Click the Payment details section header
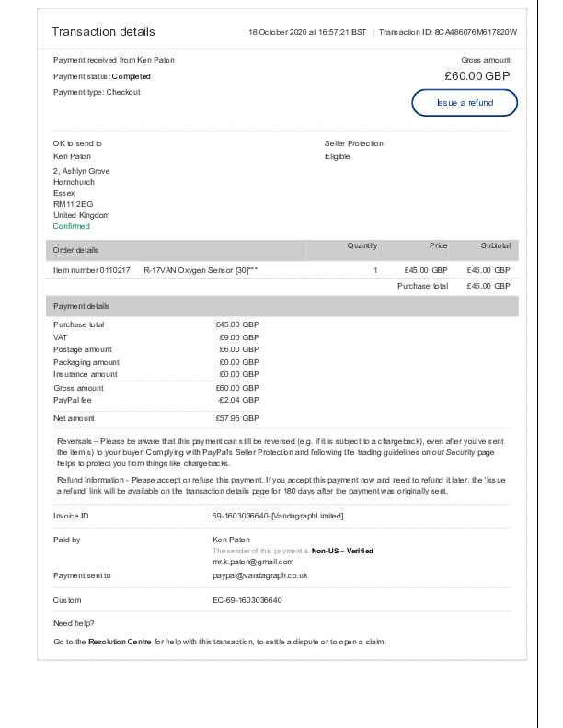Image resolution: width=563 pixels, height=728 pixels. point(81,306)
